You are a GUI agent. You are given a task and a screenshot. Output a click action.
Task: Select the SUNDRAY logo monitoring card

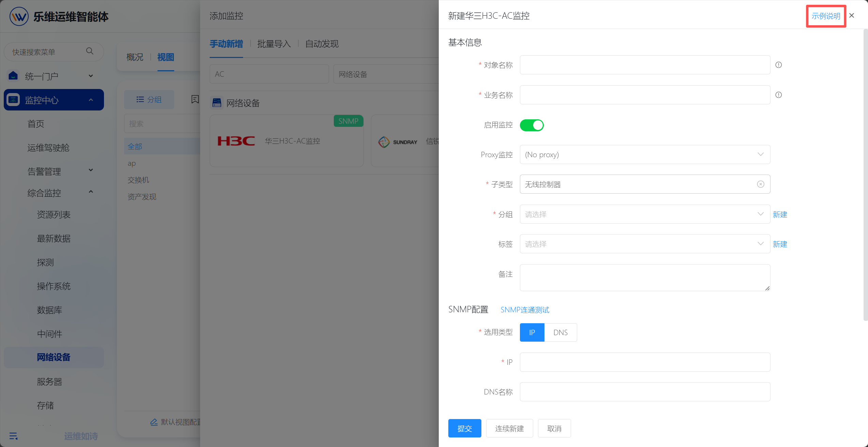click(405, 141)
